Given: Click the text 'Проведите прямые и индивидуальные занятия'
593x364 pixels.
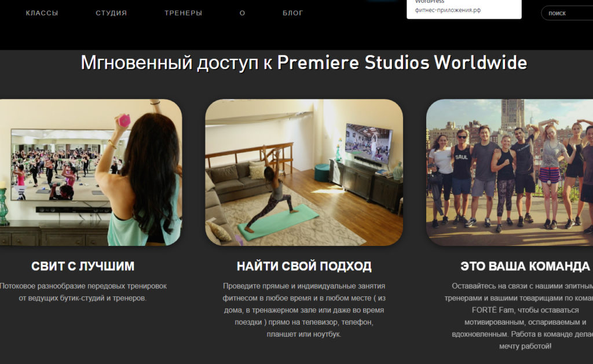Looking at the screenshot, I should (x=304, y=286).
